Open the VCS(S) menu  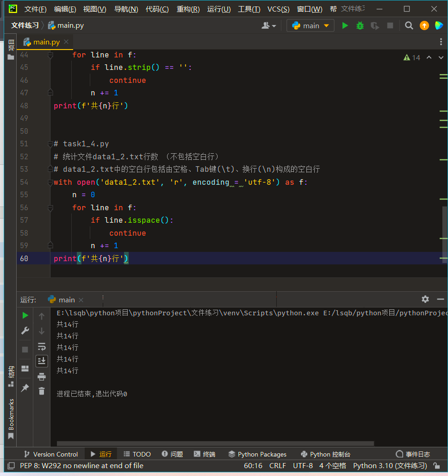click(x=278, y=9)
